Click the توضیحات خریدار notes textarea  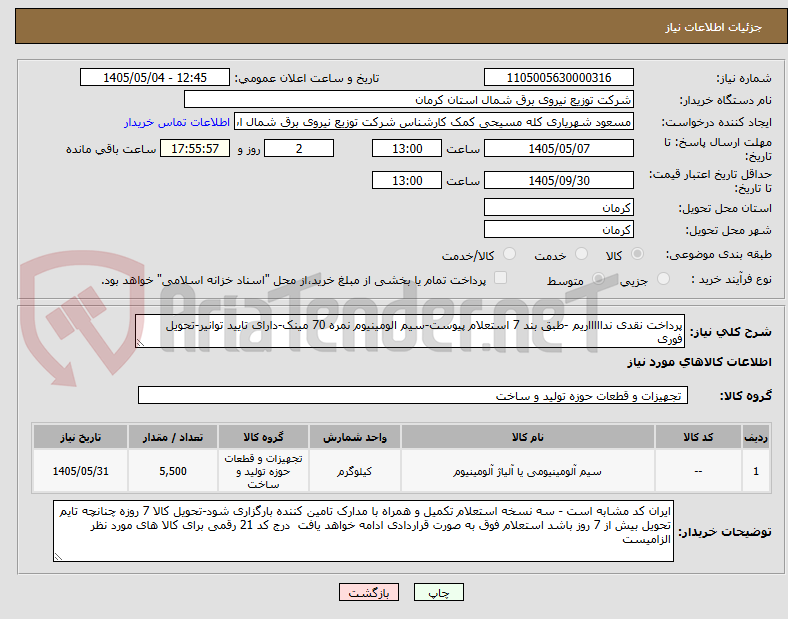coord(363,531)
